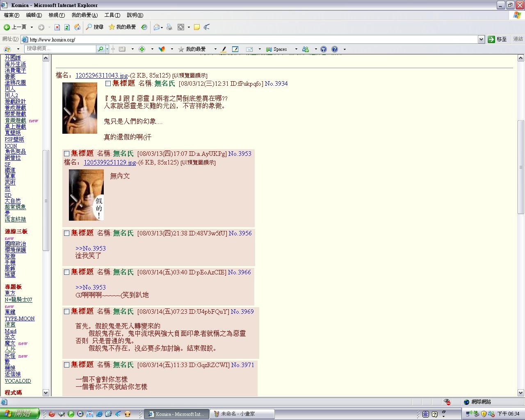Screen dimensions: 525x420
Task: Click the History icon in toolbar
Action: click(144, 27)
